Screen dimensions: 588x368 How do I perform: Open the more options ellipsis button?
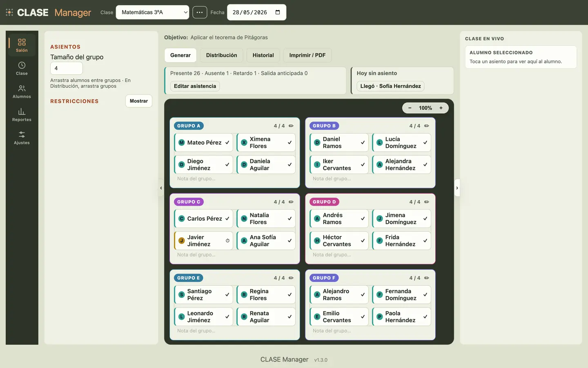[x=200, y=12]
